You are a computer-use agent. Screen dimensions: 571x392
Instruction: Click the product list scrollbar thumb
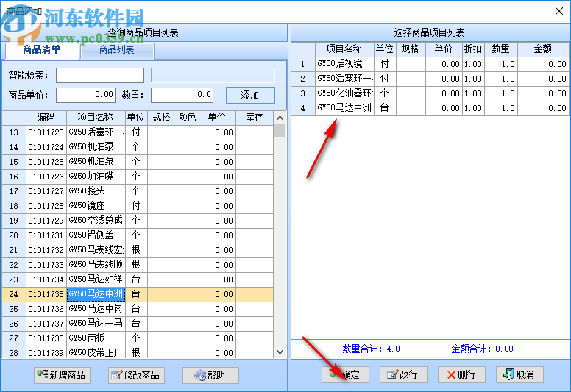pos(280,131)
